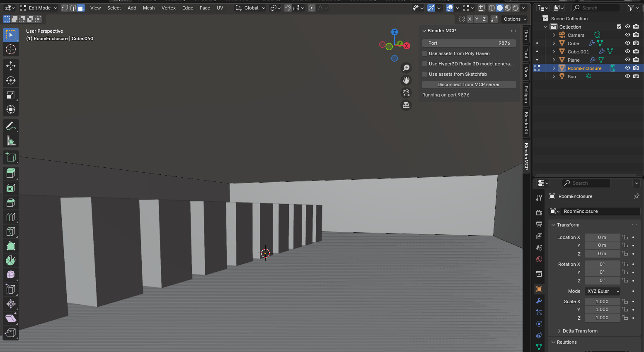Enable Use Hyper3D Rodin 3D model generation
The width and height of the screenshot is (644, 352).
pyautogui.click(x=425, y=64)
